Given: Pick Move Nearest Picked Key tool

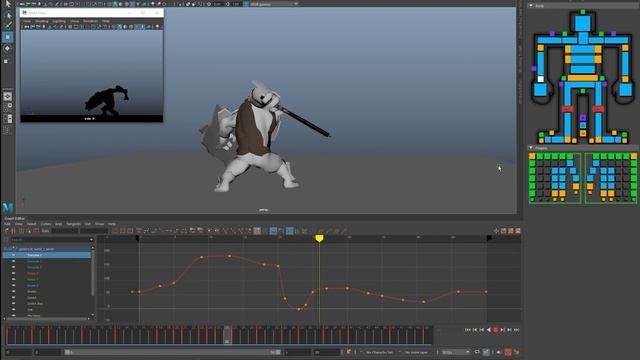Looking at the screenshot, I should pyautogui.click(x=7, y=231).
